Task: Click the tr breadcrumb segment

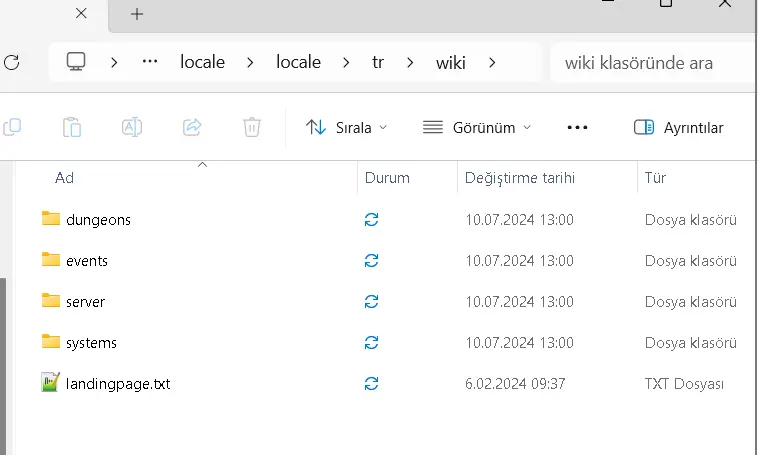Action: [x=378, y=62]
